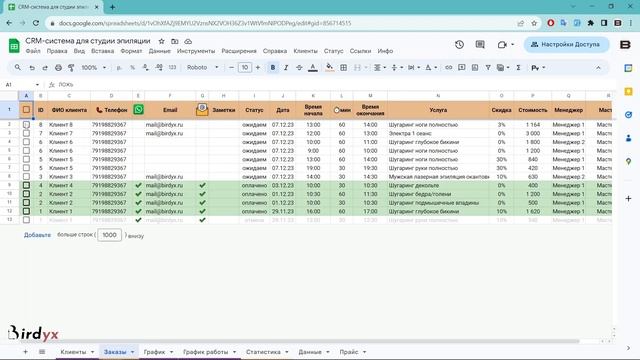Toggle the checkbox for Клиент 1 paid row
The height and width of the screenshot is (360, 640).
coord(26,211)
